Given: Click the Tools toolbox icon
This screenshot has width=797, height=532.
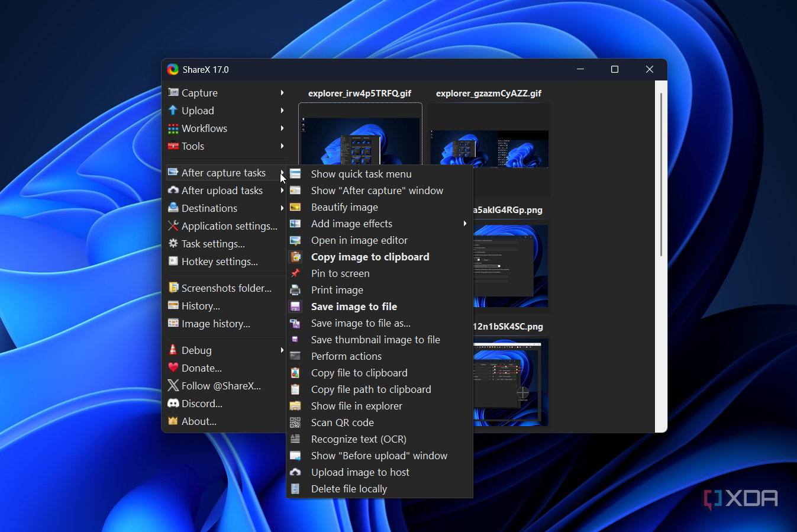Looking at the screenshot, I should [173, 146].
